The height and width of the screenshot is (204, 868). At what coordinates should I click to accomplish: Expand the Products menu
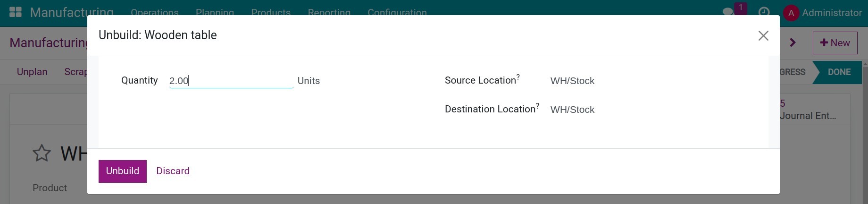point(271,12)
